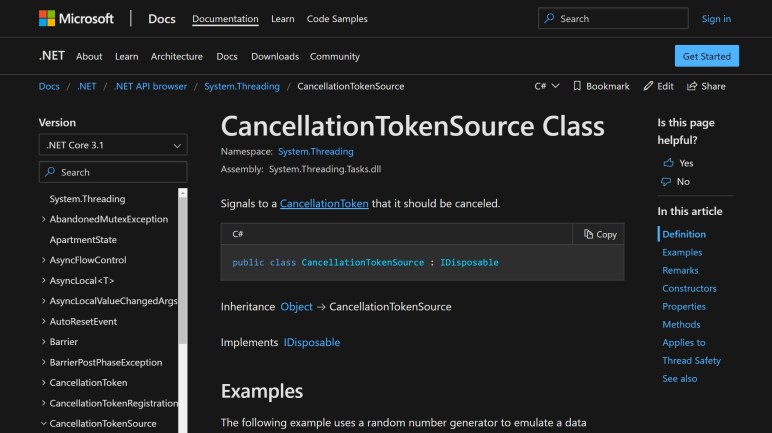772x433 pixels.
Task: Follow the CancellationToken link in description
Action: pyautogui.click(x=324, y=204)
